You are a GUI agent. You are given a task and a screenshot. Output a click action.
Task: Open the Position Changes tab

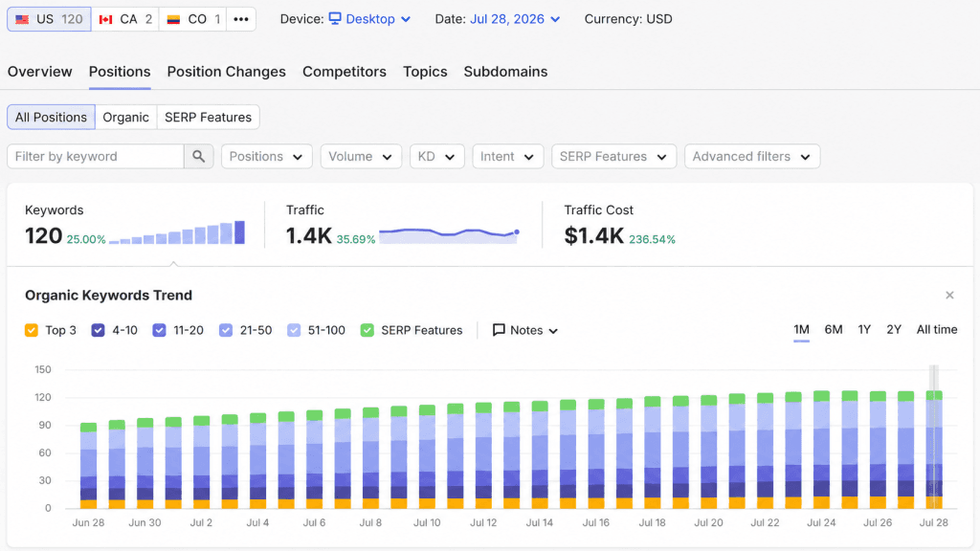click(226, 72)
